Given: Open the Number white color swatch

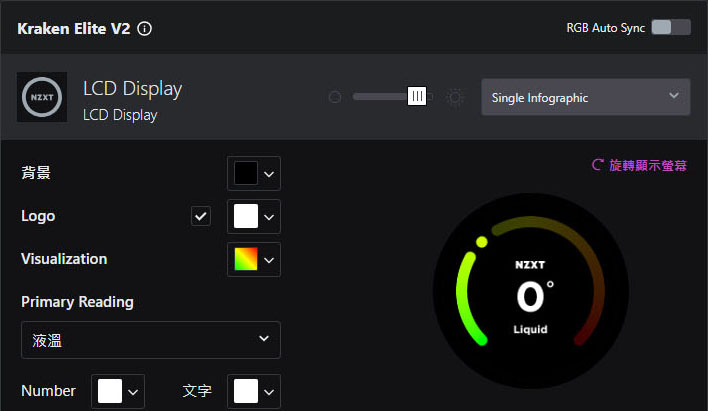Looking at the screenshot, I should pos(110,391).
